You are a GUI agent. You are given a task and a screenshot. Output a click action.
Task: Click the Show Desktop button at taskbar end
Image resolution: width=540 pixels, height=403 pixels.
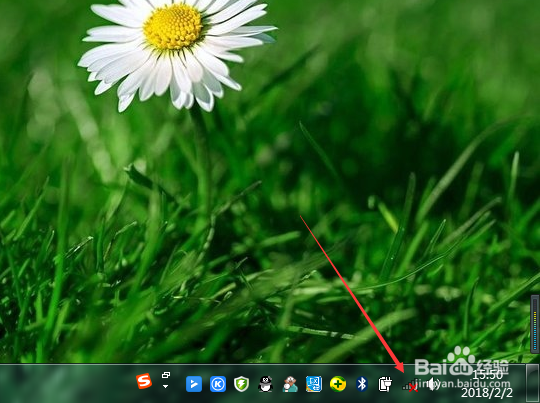[533, 383]
